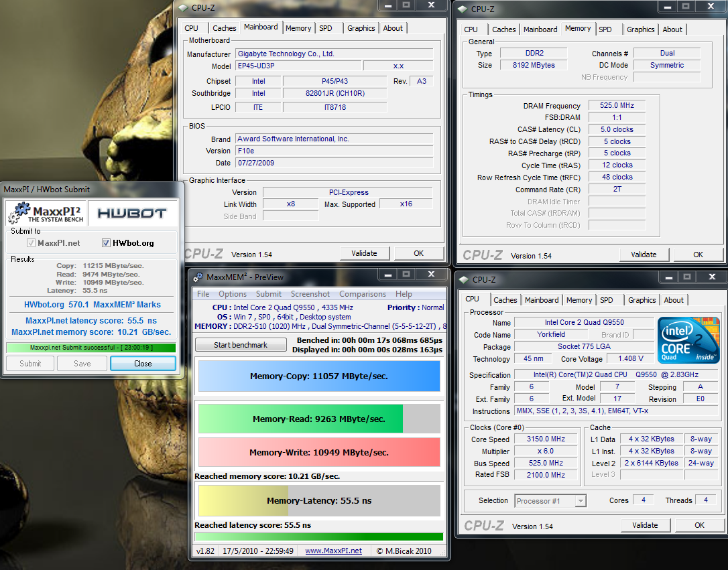This screenshot has width=728, height=570.
Task: Open the File menu in MaxxMEM
Action: click(x=203, y=294)
